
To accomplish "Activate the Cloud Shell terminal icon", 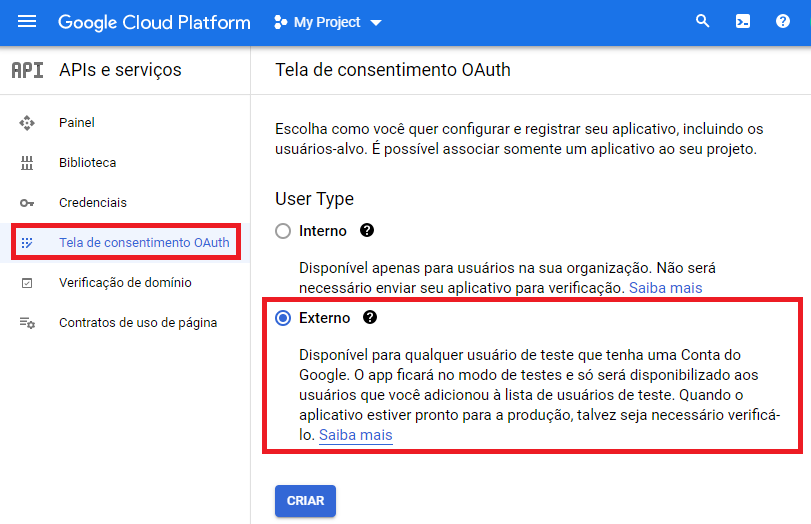I will click(x=743, y=21).
